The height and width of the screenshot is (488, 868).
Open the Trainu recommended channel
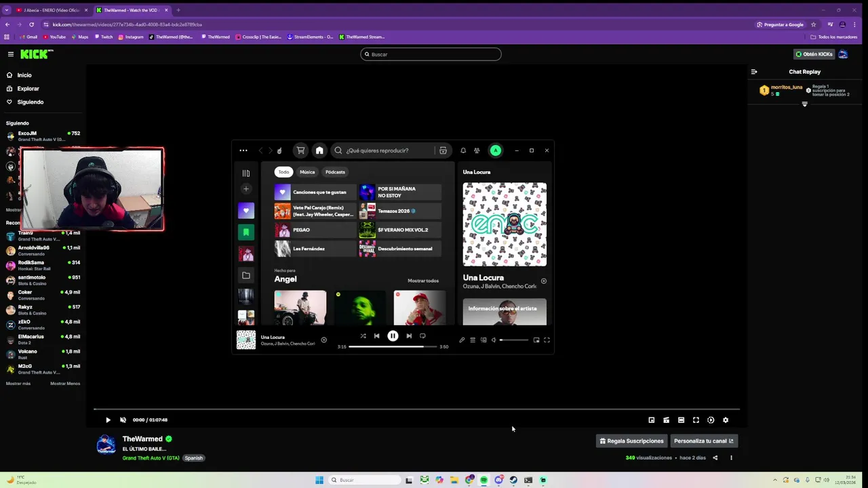[43, 236]
